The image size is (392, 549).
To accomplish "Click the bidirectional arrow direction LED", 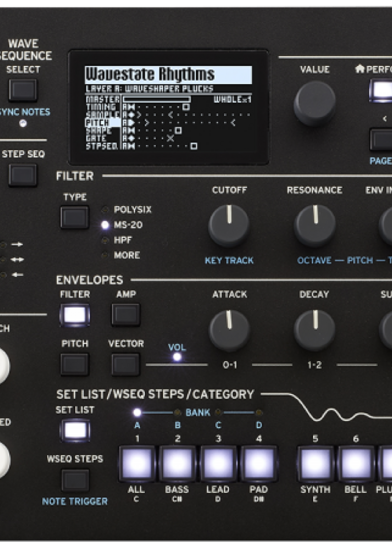I will tap(3, 259).
